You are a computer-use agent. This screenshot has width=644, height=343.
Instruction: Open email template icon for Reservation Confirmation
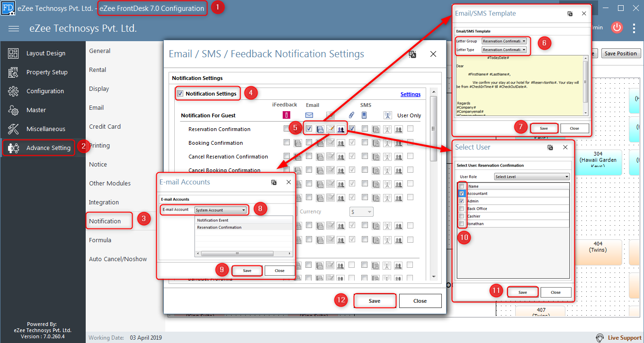pos(320,129)
